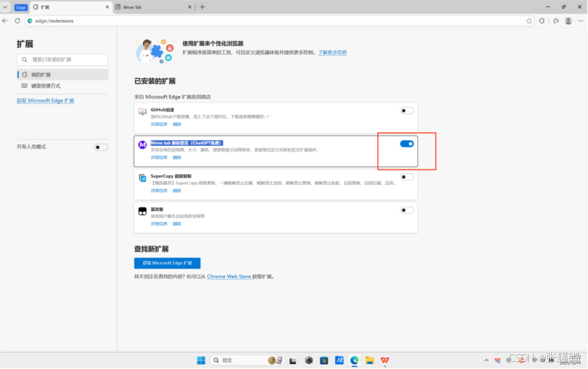Viewport: 588px width, 369px height.
Task: Enable the GitHub加速 extension toggle
Action: (406, 110)
